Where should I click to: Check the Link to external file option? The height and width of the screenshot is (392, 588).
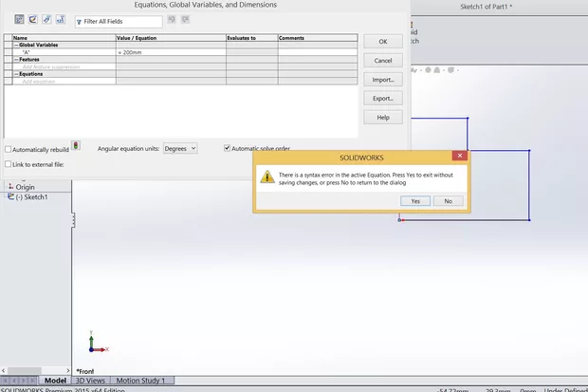pos(9,164)
